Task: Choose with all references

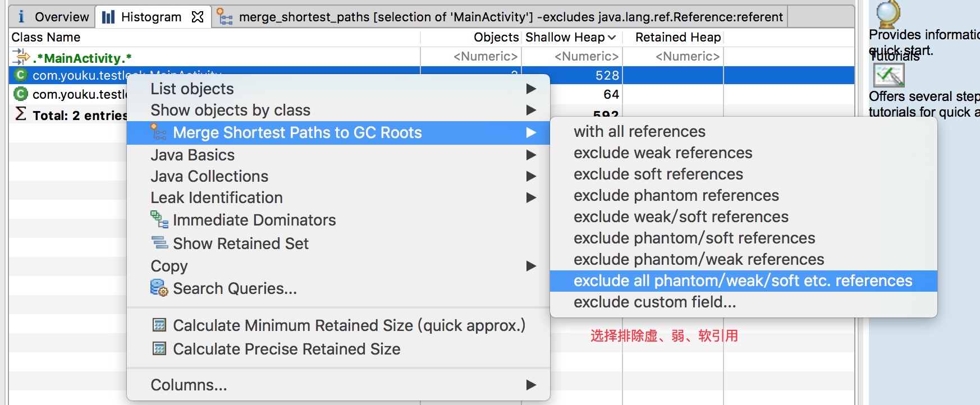Action: [744, 131]
